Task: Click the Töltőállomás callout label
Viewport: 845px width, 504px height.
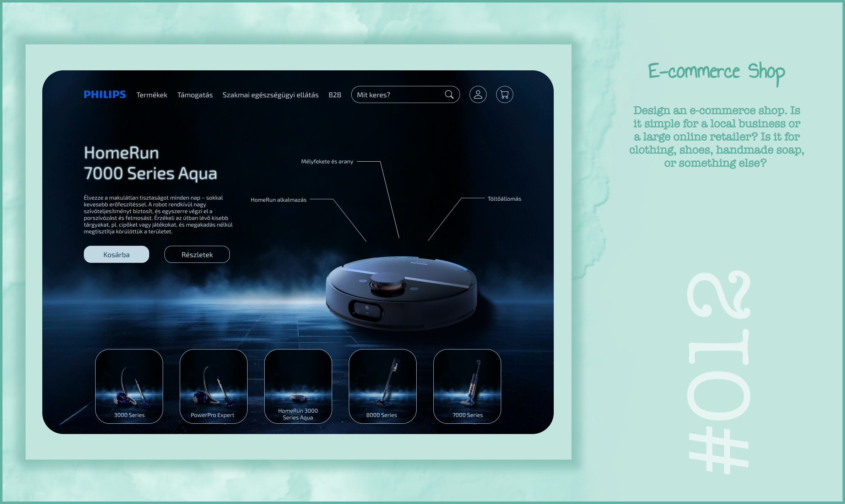Action: (504, 199)
